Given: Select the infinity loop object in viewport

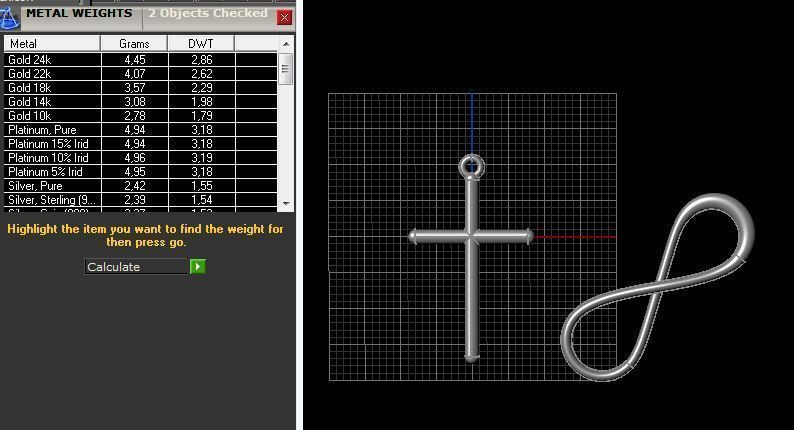Looking at the screenshot, I should click(657, 287).
